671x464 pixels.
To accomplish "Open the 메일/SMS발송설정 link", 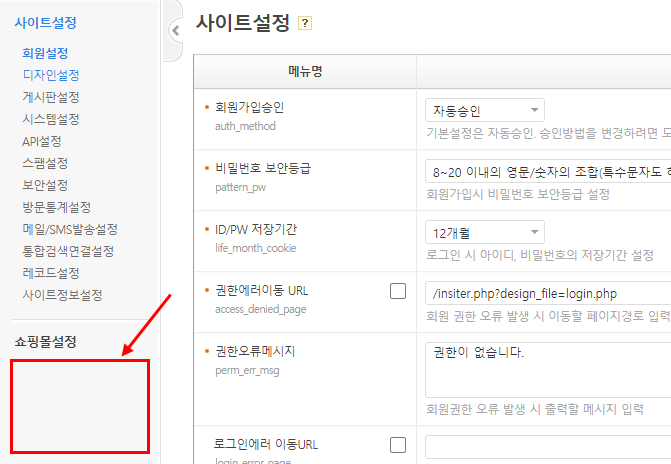I will click(x=70, y=229).
